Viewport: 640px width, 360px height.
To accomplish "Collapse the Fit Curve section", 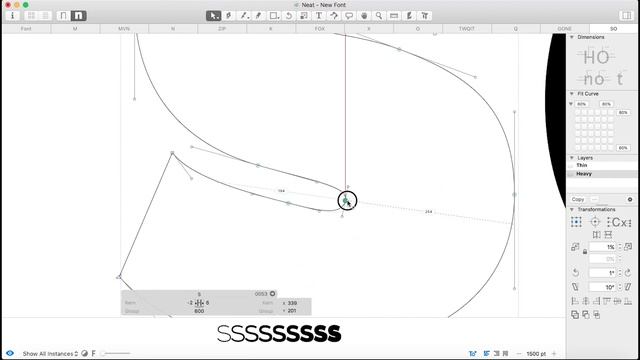I will 572,94.
